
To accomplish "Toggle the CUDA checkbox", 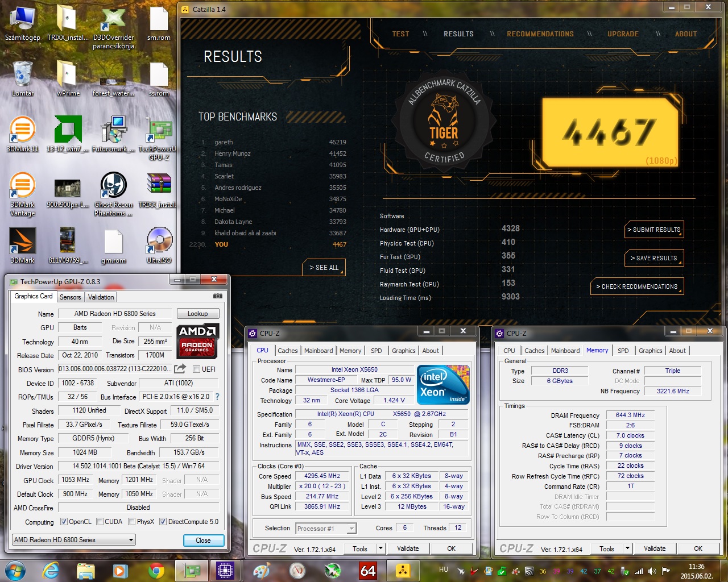I will pos(100,522).
